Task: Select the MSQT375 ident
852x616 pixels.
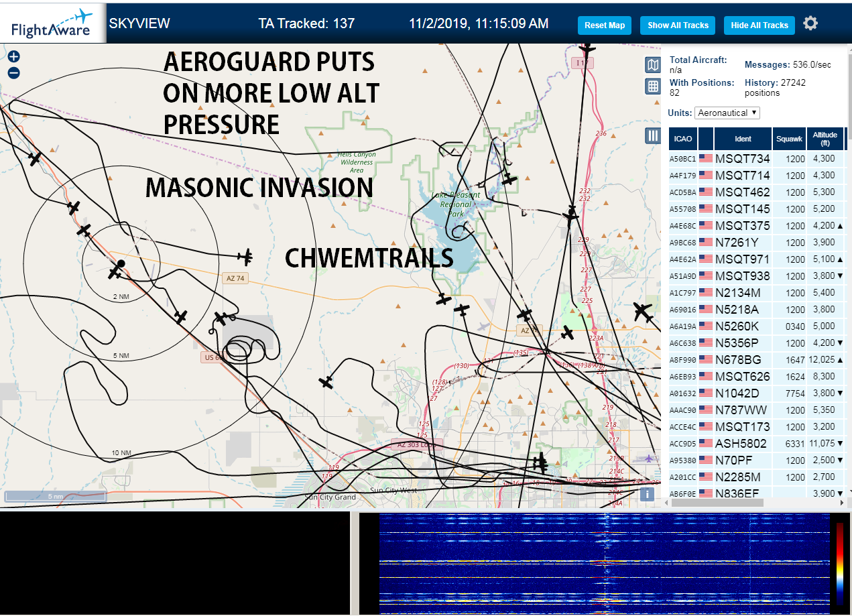Action: coord(743,226)
